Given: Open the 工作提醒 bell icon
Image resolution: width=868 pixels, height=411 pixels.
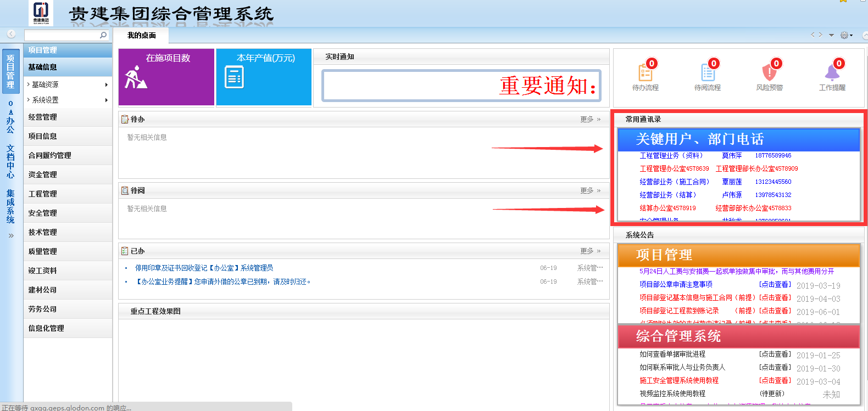Looking at the screenshot, I should (x=832, y=73).
